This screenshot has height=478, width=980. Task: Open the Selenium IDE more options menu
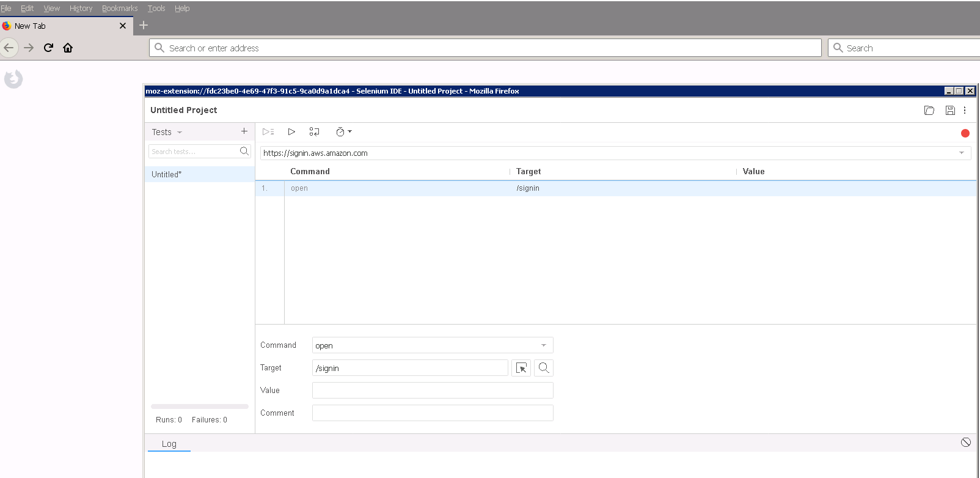965,110
